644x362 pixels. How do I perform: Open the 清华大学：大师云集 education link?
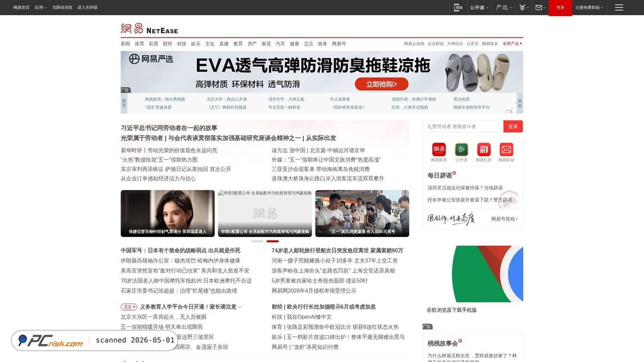tap(286, 99)
